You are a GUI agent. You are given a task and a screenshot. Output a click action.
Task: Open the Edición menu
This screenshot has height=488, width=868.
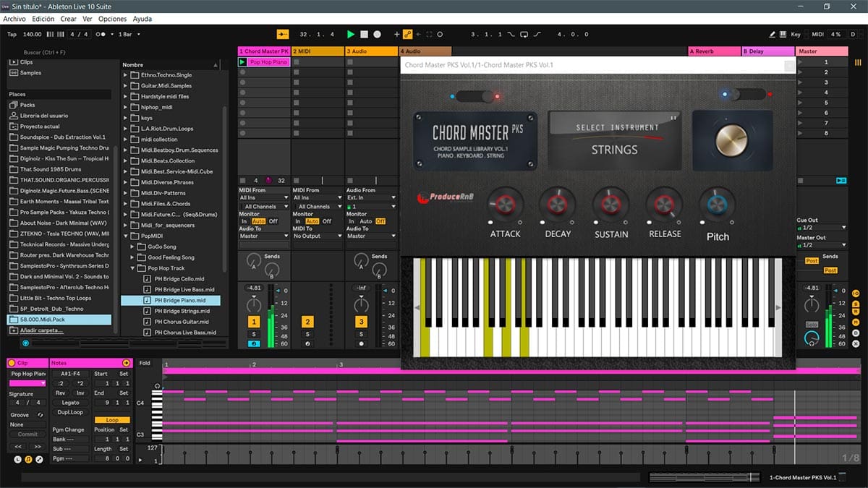coord(43,19)
